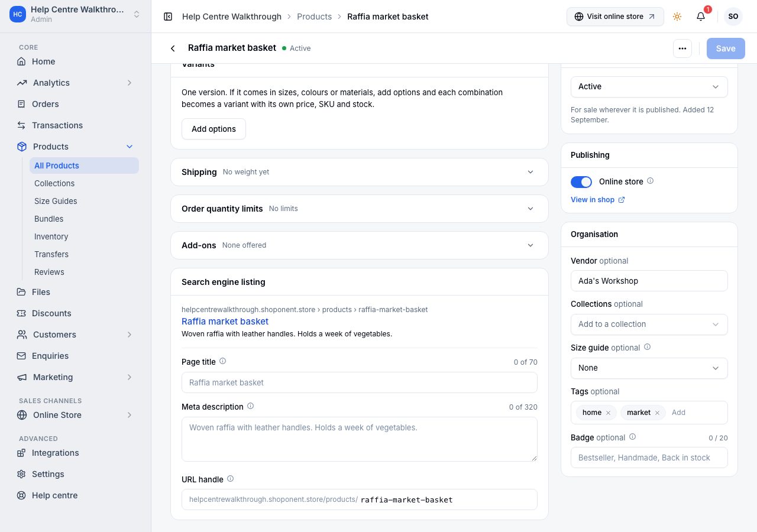Click info icon next to Size guide
This screenshot has width=757, height=532.
(x=648, y=347)
